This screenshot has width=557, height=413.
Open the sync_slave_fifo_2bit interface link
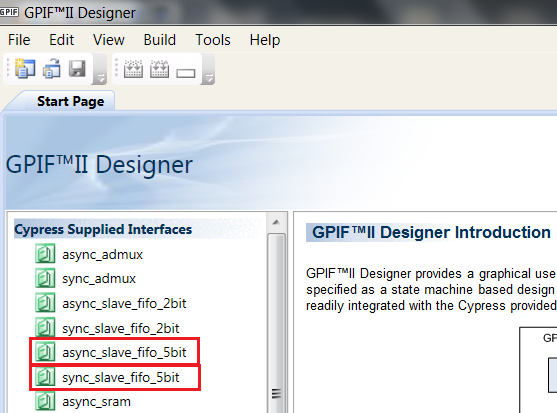tap(120, 328)
